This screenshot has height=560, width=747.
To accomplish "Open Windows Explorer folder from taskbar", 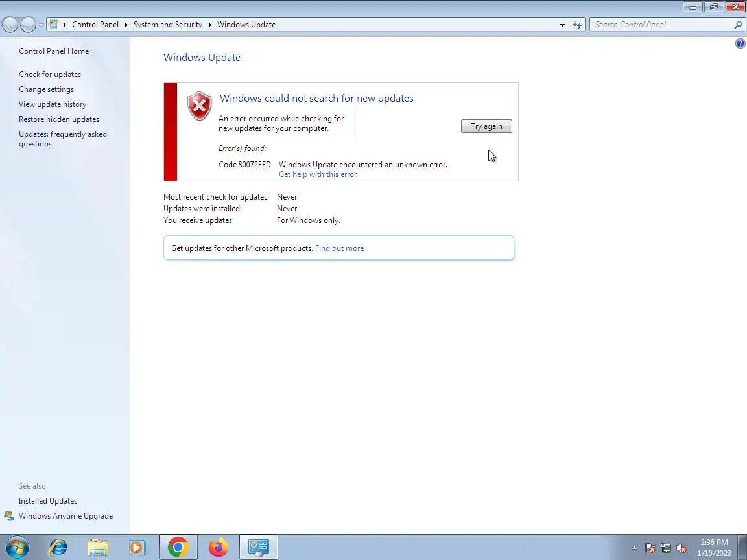I will coord(98,548).
